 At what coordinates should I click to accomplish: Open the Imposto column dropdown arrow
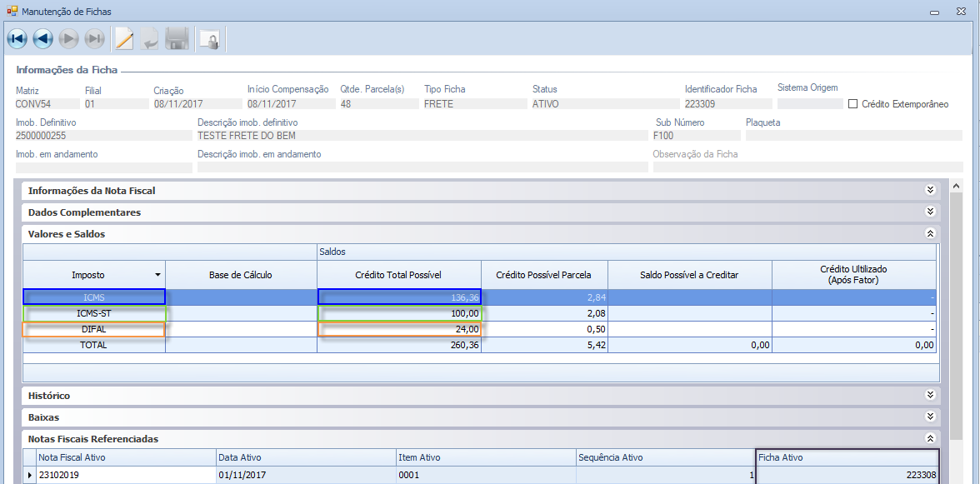(157, 275)
